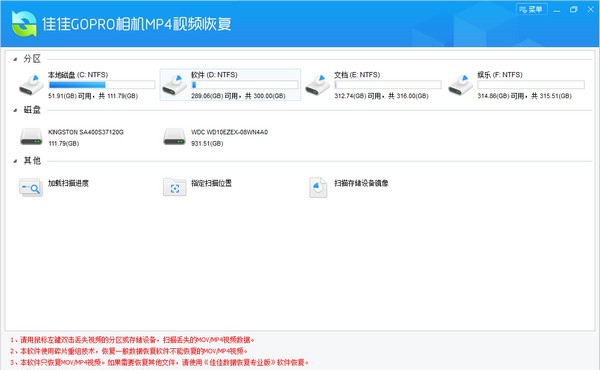Click the 本地磁盘 (C: NTFS) label
Screen dimensions: 600x370
(78, 75)
